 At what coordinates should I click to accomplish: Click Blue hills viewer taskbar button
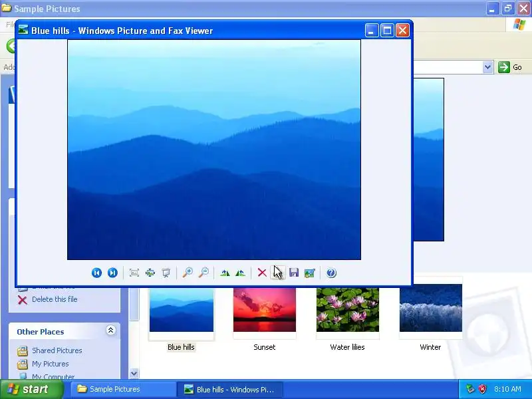[x=229, y=389]
